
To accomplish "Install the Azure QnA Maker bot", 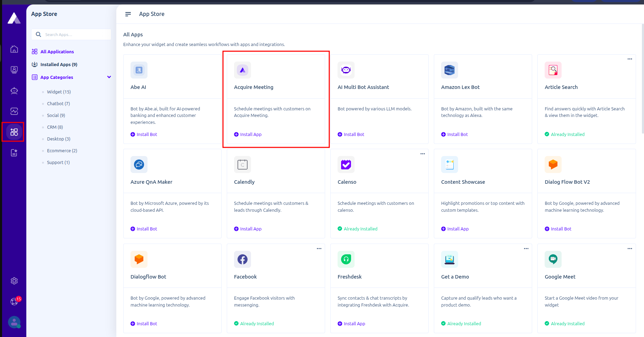I will click(x=144, y=229).
